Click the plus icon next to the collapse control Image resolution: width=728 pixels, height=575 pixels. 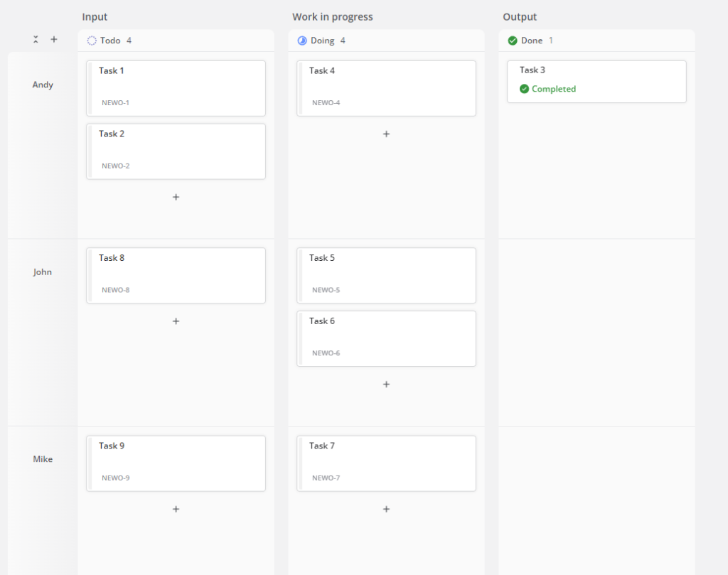[x=54, y=39]
